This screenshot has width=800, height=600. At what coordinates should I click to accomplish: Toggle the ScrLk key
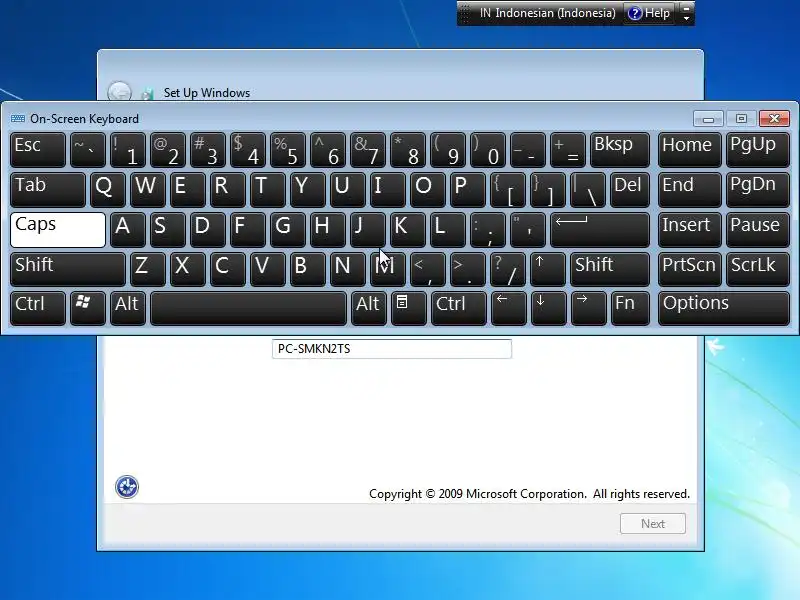[x=758, y=269]
